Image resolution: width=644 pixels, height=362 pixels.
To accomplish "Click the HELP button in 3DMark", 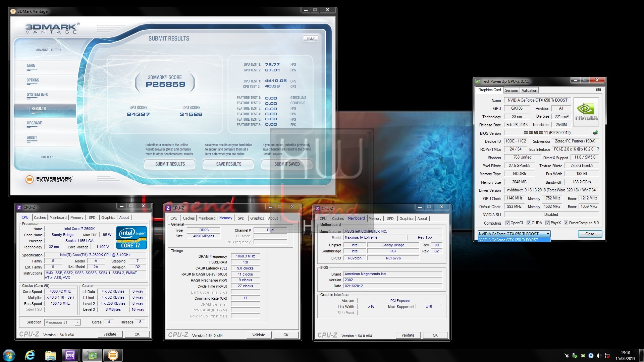I will tap(311, 38).
